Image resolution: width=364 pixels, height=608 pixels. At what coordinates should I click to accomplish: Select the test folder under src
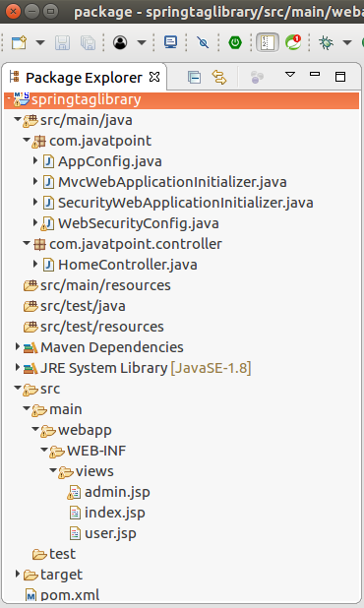pos(62,554)
